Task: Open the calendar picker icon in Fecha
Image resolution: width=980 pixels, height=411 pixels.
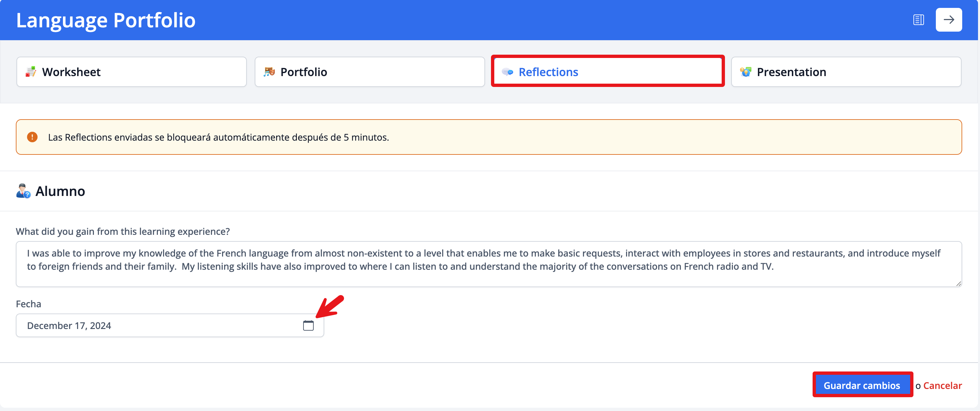Action: pyautogui.click(x=308, y=326)
